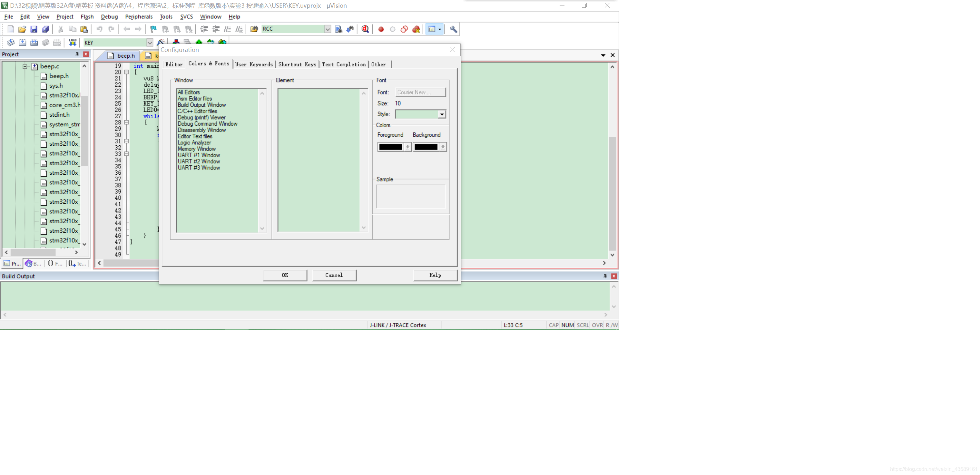Click the Cut scissors icon

click(x=61, y=29)
